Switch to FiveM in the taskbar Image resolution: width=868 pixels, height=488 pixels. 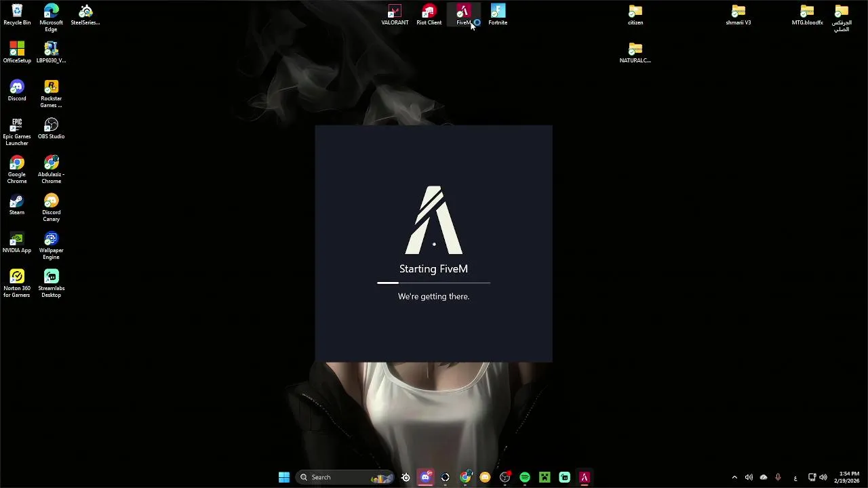pyautogui.click(x=585, y=477)
